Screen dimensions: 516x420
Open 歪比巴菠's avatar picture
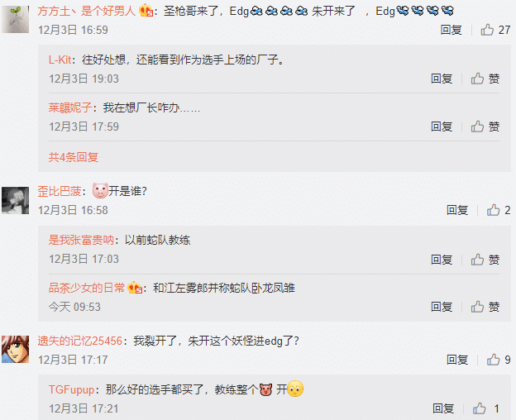coord(15,200)
